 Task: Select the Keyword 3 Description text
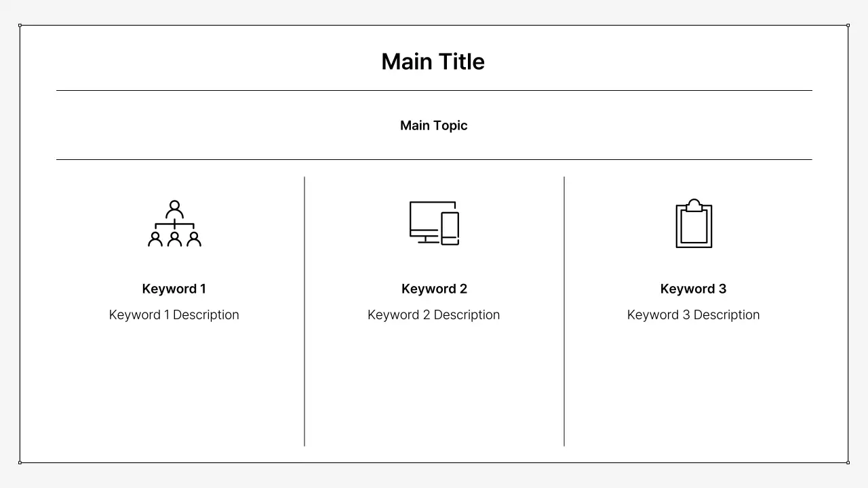(693, 314)
